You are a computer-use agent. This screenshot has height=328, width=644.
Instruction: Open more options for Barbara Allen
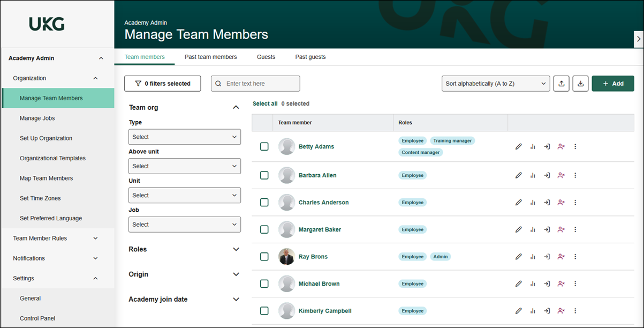point(575,175)
